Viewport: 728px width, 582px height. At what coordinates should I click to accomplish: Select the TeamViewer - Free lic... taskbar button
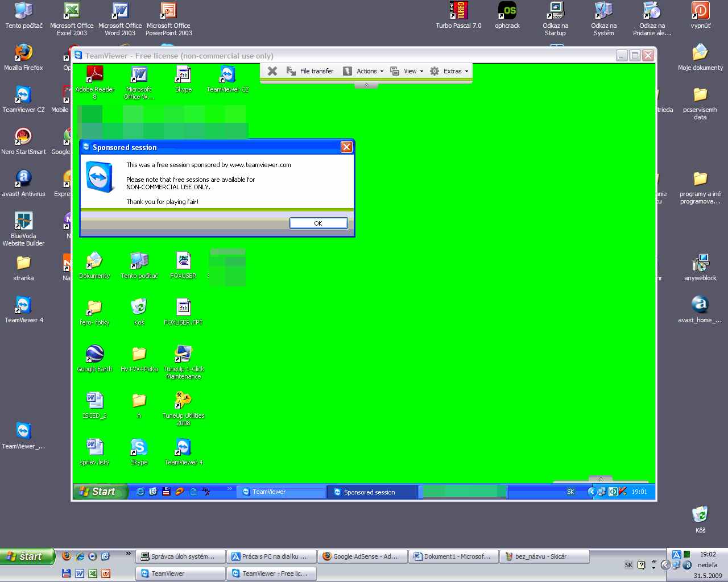click(271, 573)
